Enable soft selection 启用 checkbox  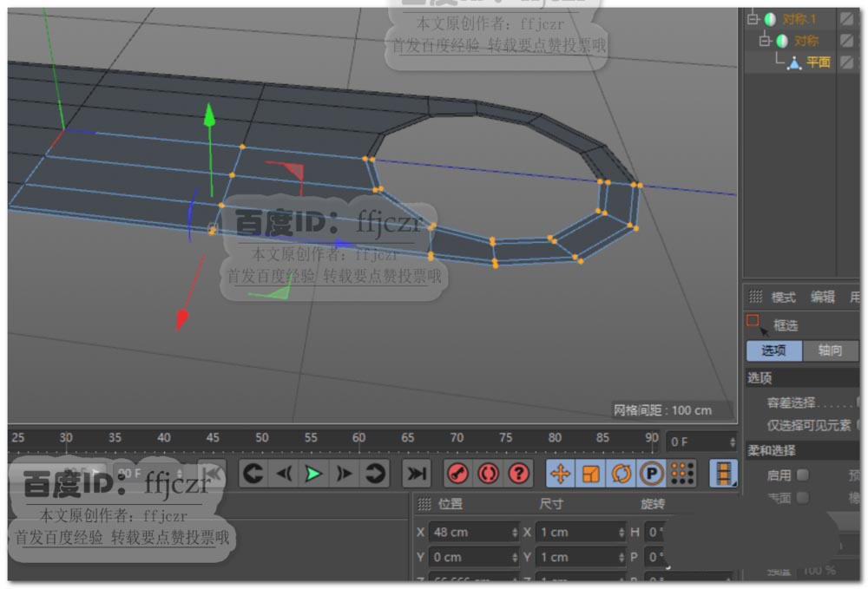pos(803,475)
